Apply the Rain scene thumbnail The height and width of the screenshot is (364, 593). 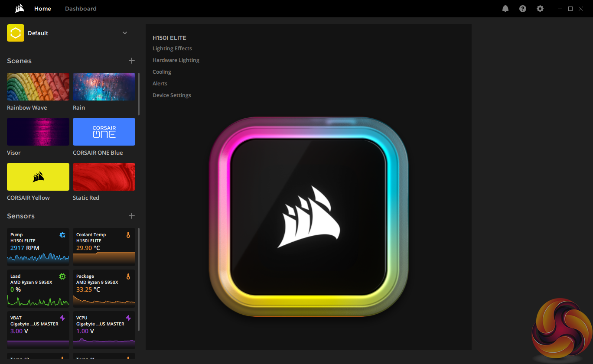[104, 87]
